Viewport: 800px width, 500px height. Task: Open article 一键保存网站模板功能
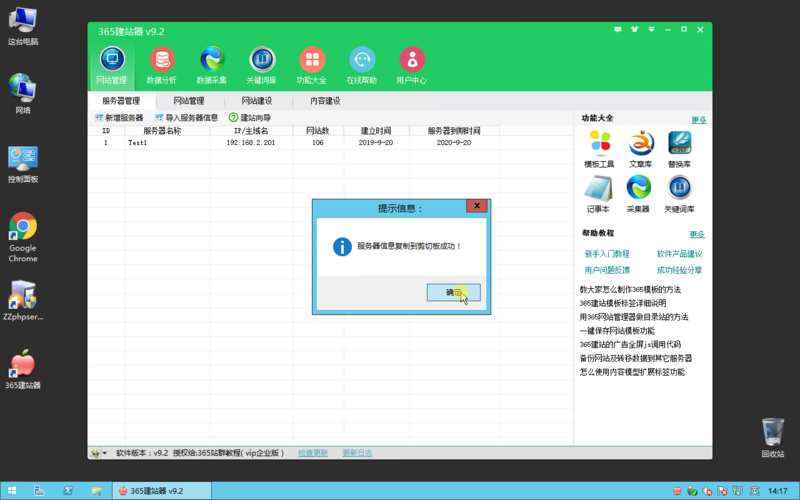617,331
